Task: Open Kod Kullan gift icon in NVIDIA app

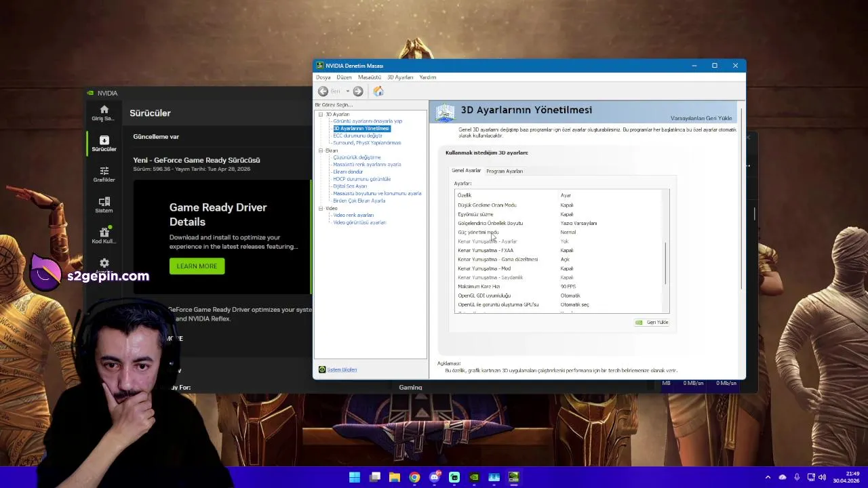Action: (104, 235)
